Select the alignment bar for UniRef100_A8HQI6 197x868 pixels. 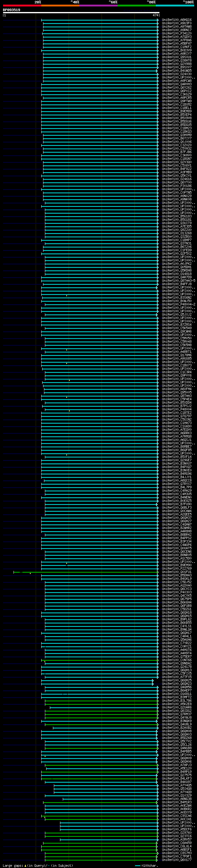(100, 20)
